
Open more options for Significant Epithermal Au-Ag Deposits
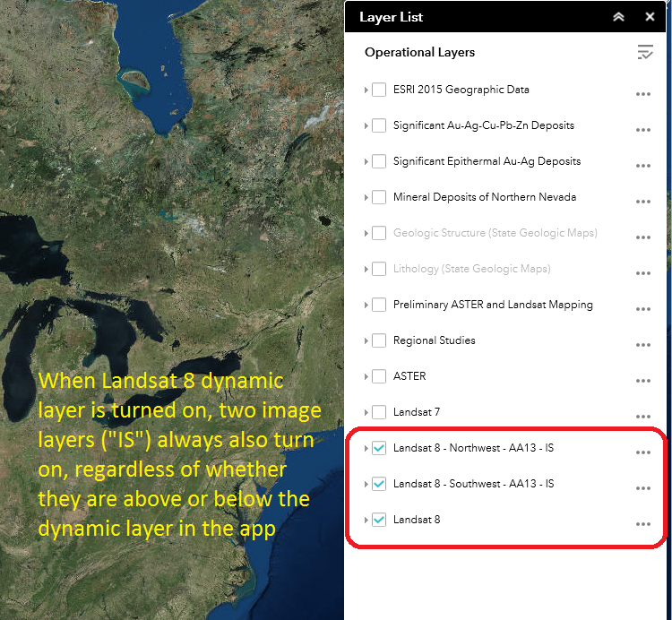(x=643, y=166)
